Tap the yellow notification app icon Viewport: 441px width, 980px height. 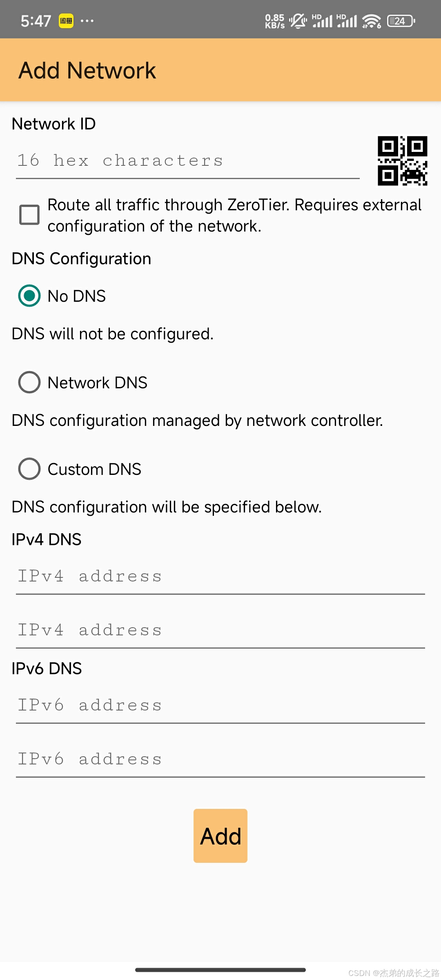point(66,21)
